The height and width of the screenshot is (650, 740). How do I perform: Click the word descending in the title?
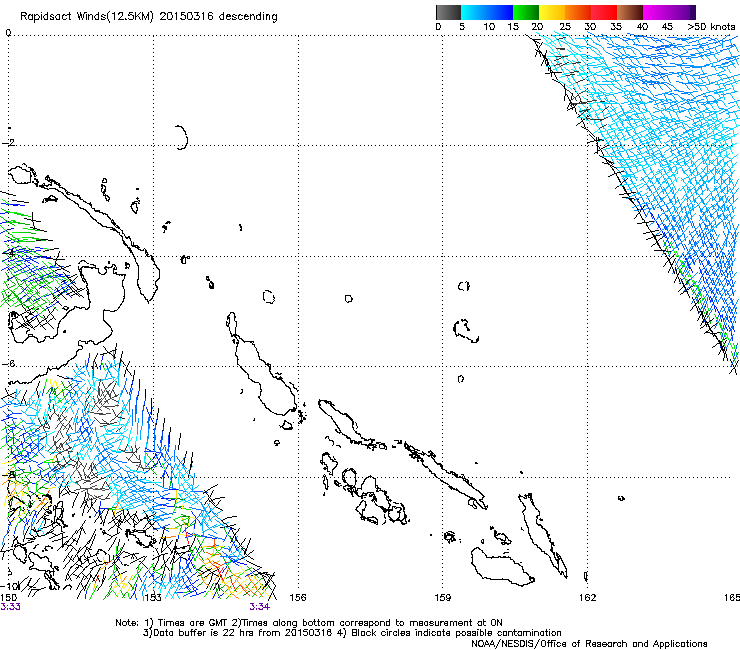pyautogui.click(x=248, y=17)
